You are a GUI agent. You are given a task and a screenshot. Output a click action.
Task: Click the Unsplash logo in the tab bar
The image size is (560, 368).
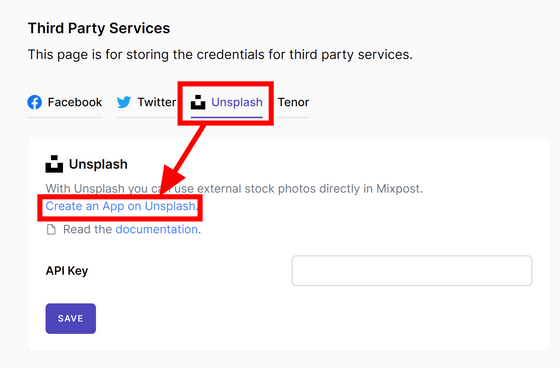pos(198,102)
